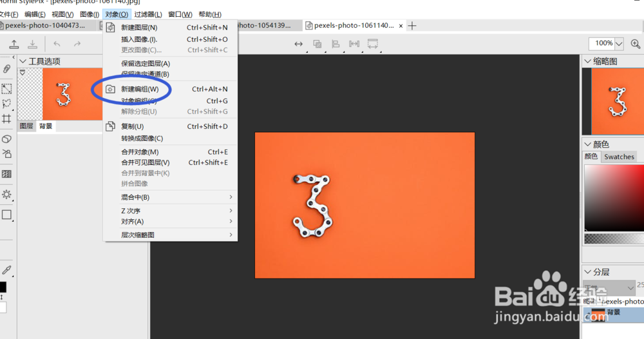The width and height of the screenshot is (644, 339).
Task: Collapse the 工具选项 panel
Action: [x=23, y=61]
